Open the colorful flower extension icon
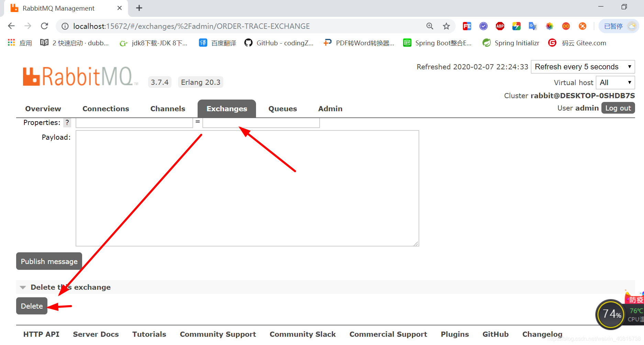The height and width of the screenshot is (345, 644). (549, 26)
